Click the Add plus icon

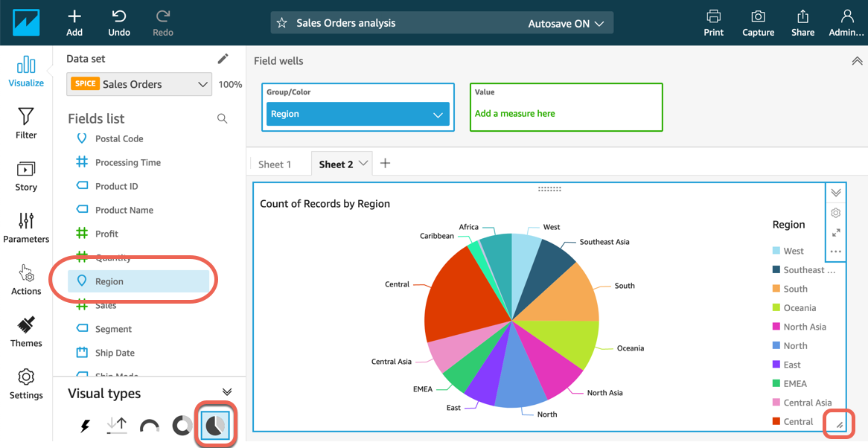pyautogui.click(x=74, y=16)
